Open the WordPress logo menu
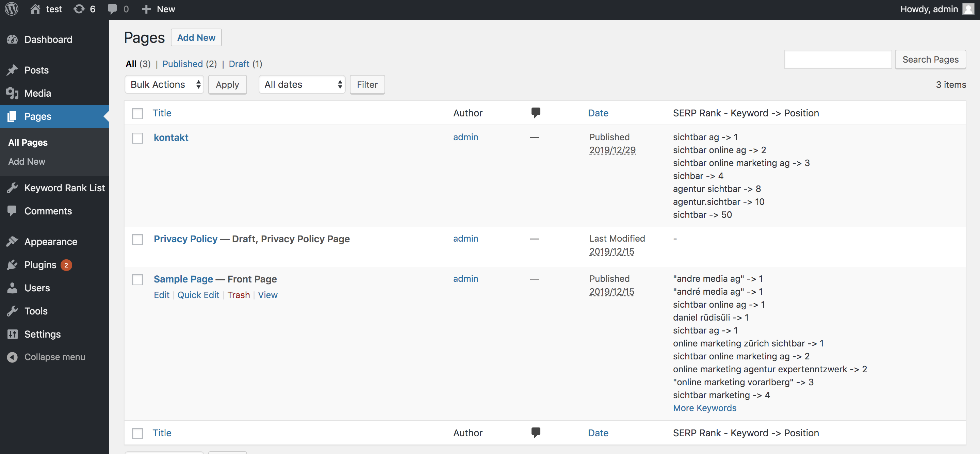This screenshot has height=454, width=980. pyautogui.click(x=12, y=9)
